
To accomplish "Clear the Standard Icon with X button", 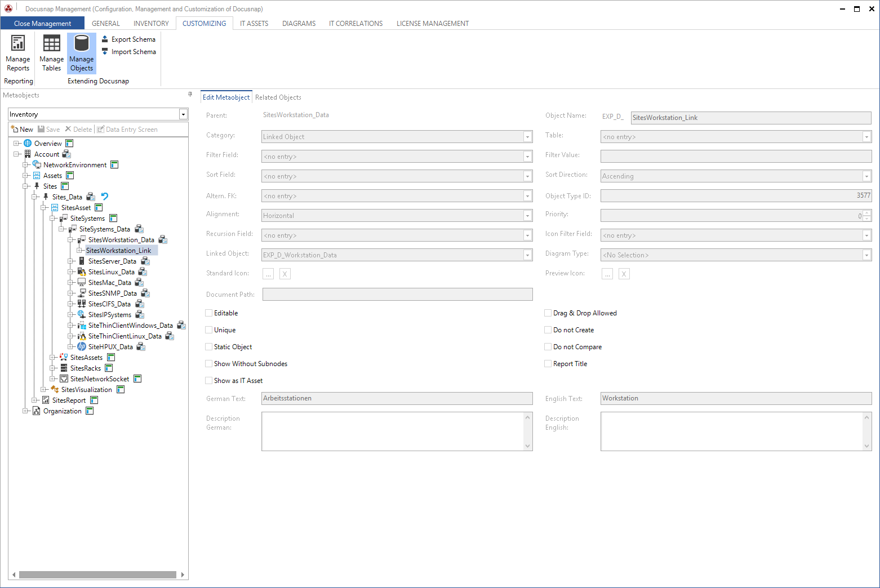I will pos(285,274).
